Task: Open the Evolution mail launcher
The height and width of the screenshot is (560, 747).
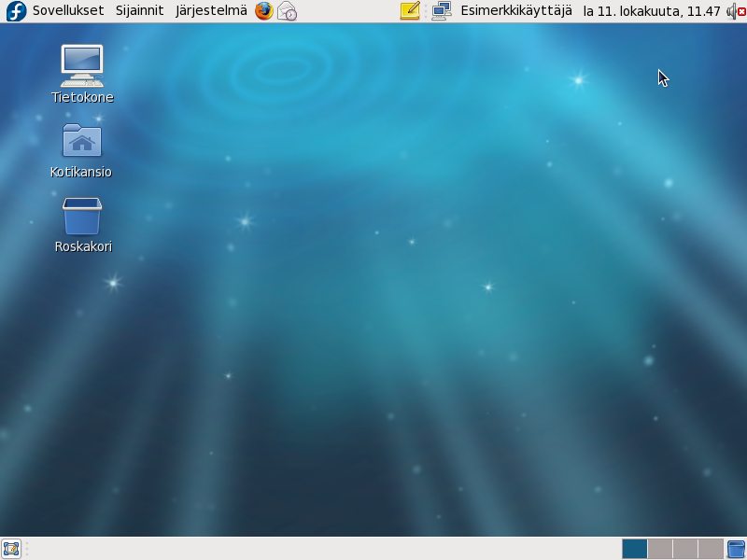Action: 287,11
